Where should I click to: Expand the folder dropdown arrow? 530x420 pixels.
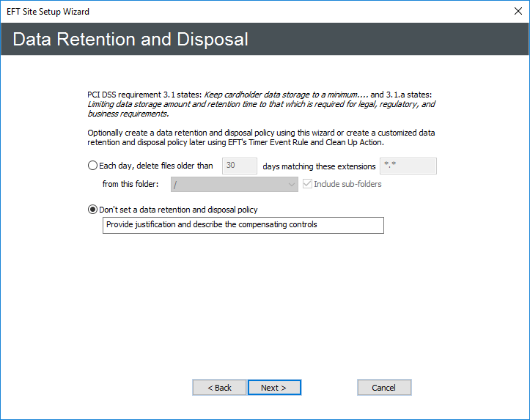pos(290,184)
